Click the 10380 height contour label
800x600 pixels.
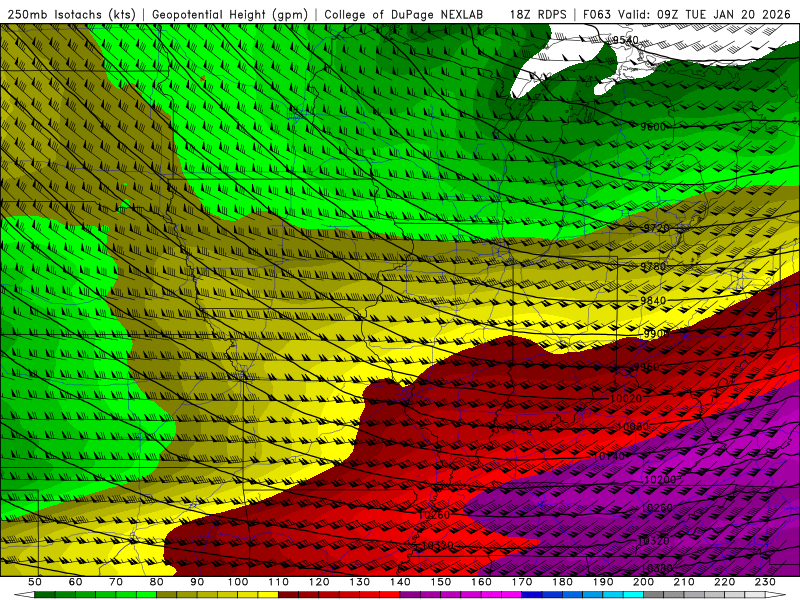(x=657, y=568)
